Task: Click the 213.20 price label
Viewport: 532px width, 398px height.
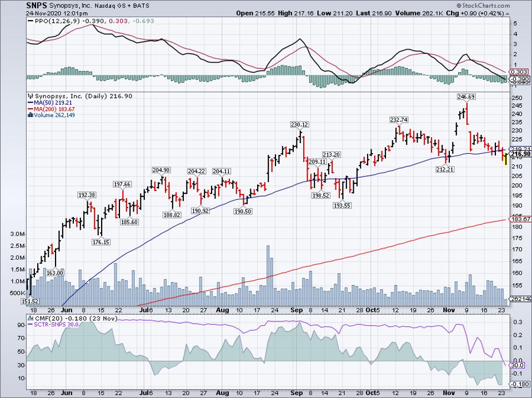Action: pyautogui.click(x=331, y=154)
